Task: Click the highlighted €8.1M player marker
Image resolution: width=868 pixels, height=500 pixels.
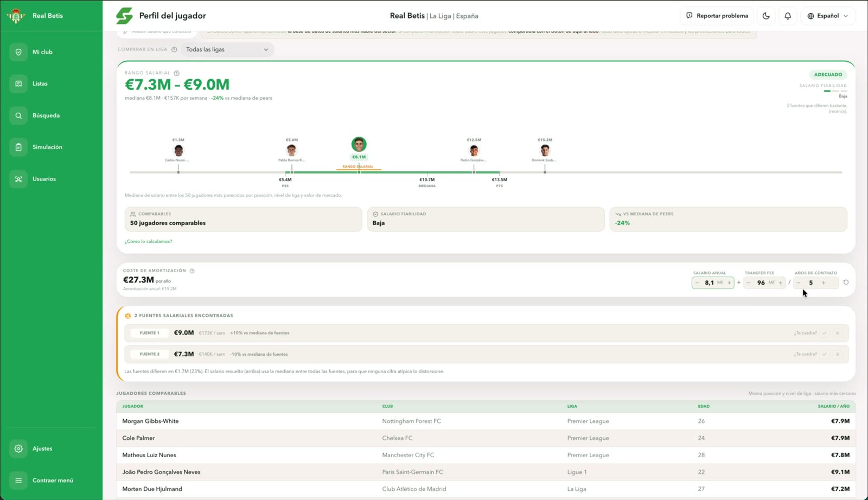Action: pos(359,144)
